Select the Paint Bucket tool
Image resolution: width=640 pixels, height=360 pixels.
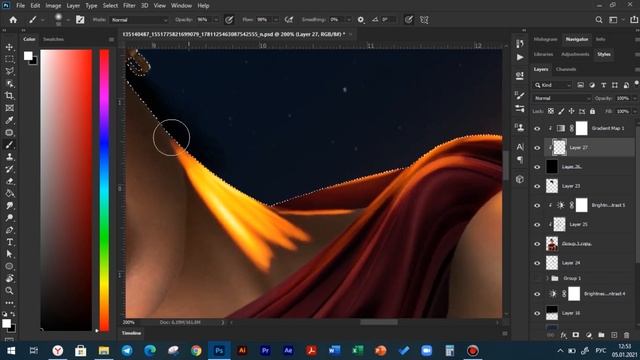(9, 193)
